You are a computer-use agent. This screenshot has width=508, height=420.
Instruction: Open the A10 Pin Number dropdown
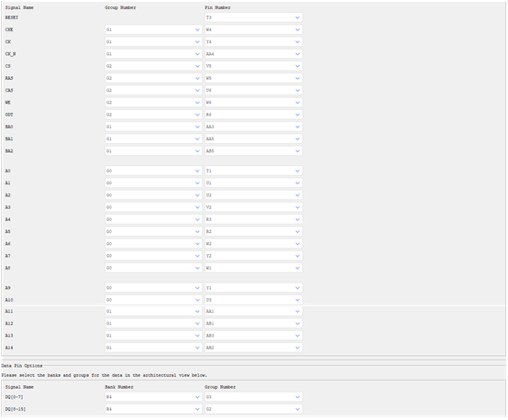(253, 301)
